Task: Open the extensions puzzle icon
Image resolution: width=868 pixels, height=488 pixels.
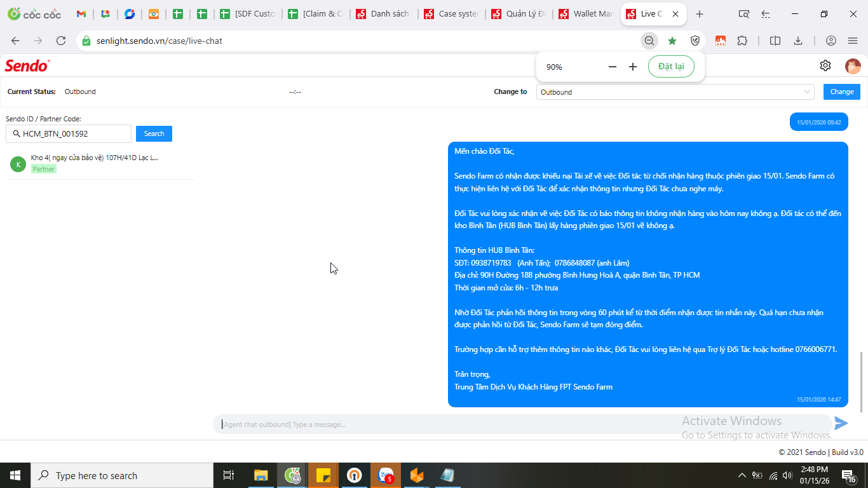Action: [742, 41]
